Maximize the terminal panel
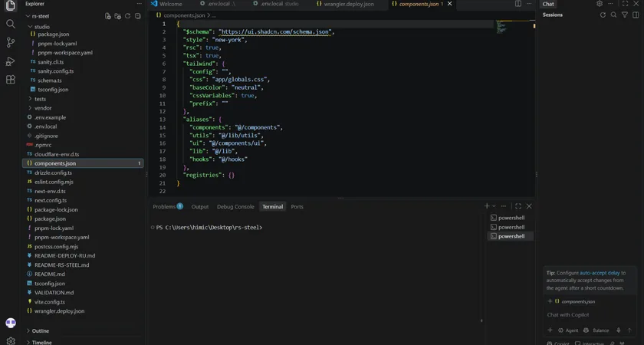The image size is (644, 345). tap(518, 206)
